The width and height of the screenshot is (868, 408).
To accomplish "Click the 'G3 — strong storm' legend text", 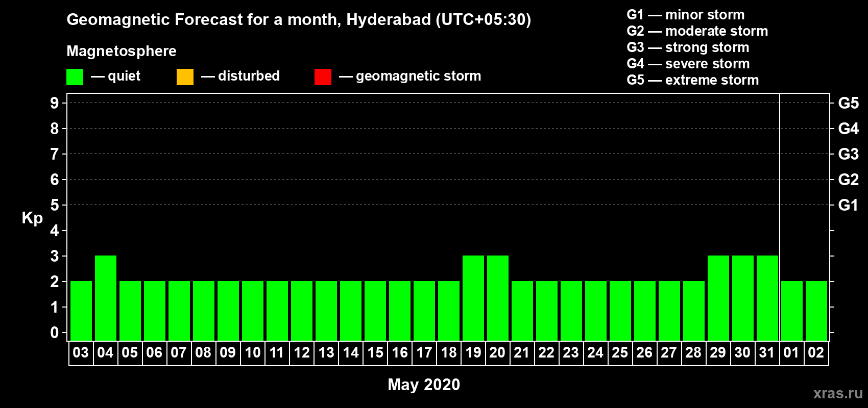I will pyautogui.click(x=688, y=47).
